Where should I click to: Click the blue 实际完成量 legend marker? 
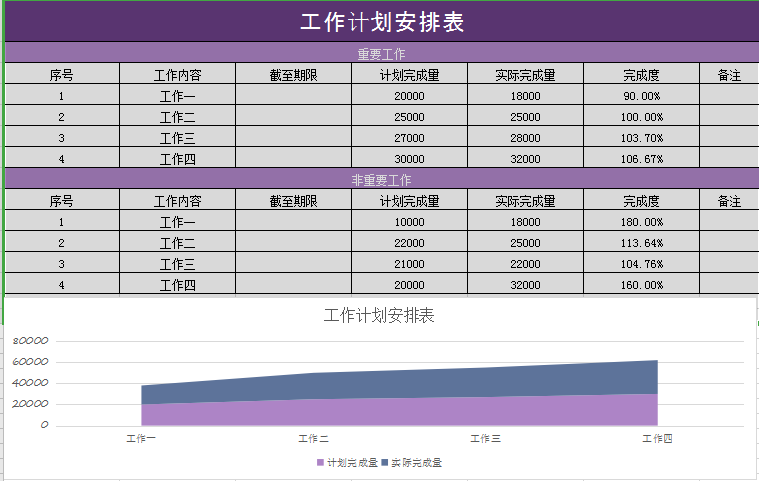(385, 463)
